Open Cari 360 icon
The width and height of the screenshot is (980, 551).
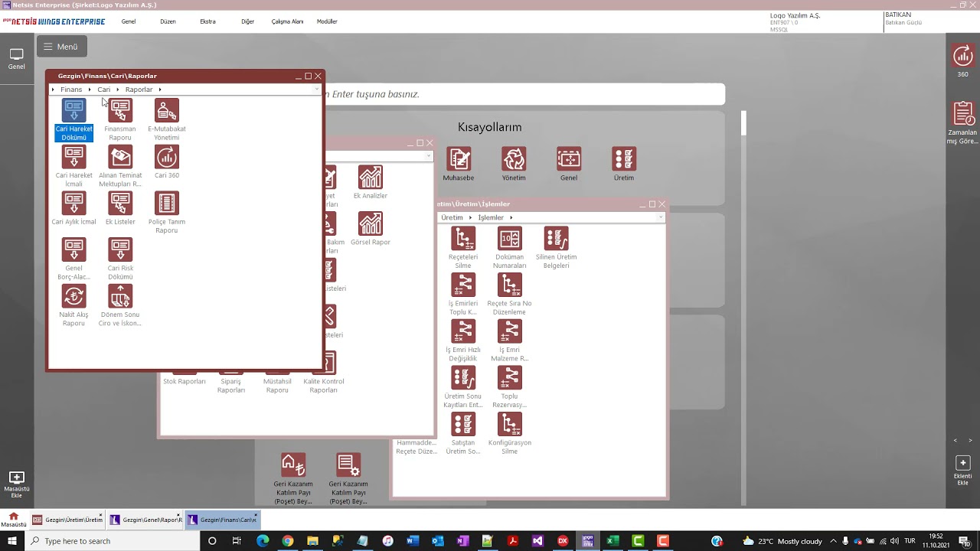(x=166, y=157)
